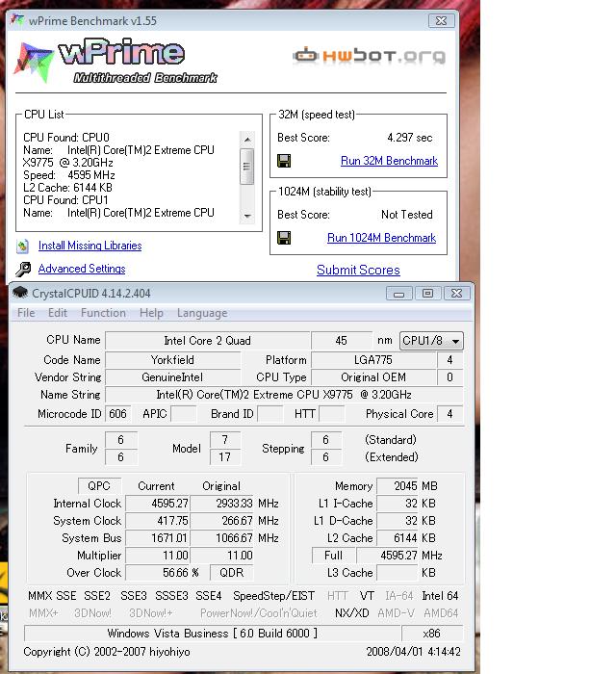Image resolution: width=616 pixels, height=674 pixels.
Task: Click the current Internal Clock value 4595.27
Action: 158,504
